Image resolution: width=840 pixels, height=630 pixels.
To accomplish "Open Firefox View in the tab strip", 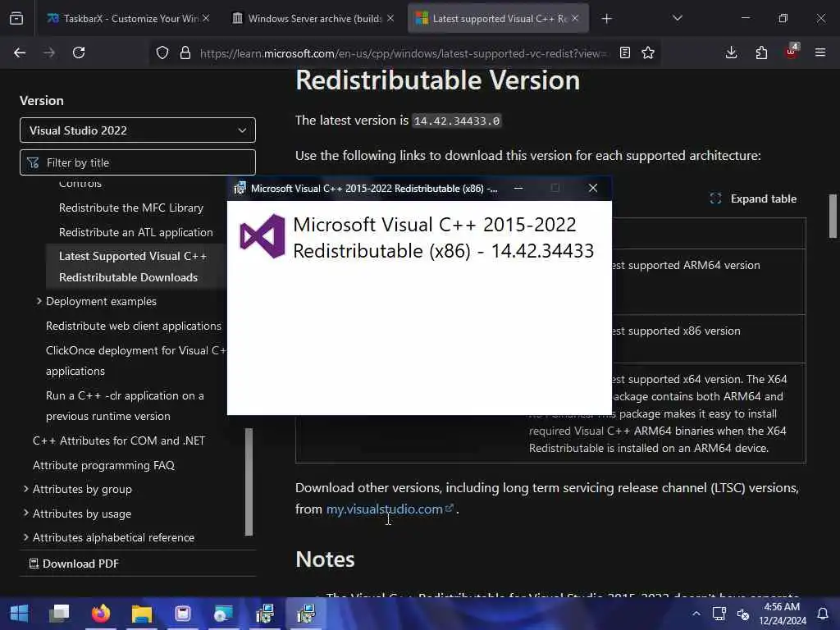I will 16,19.
